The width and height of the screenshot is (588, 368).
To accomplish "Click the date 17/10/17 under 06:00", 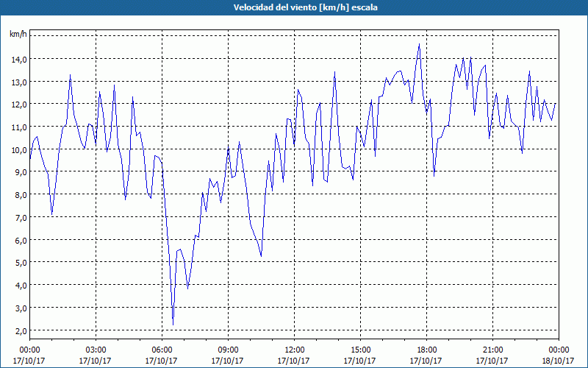I will tap(162, 361).
